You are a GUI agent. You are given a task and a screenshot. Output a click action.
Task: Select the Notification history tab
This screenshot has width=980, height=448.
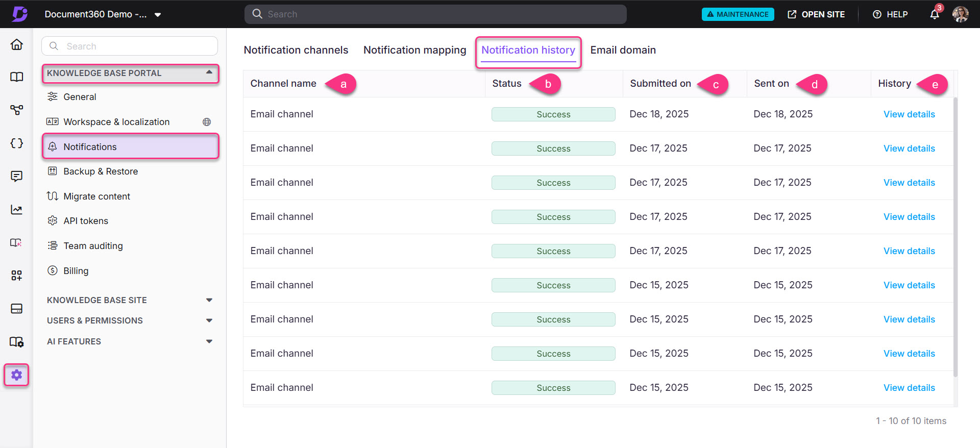pos(528,50)
